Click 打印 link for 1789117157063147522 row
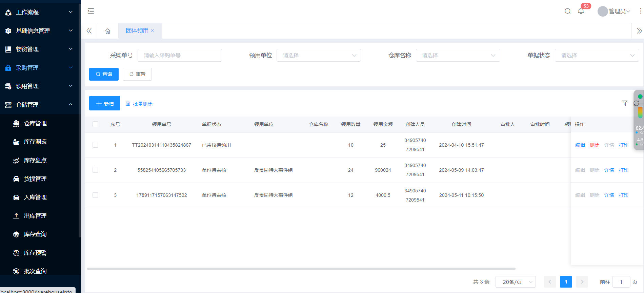Image resolution: width=644 pixels, height=293 pixels. [x=624, y=195]
